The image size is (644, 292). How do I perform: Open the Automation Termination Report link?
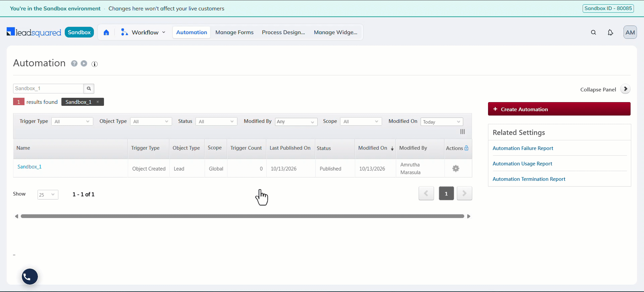pos(529,179)
